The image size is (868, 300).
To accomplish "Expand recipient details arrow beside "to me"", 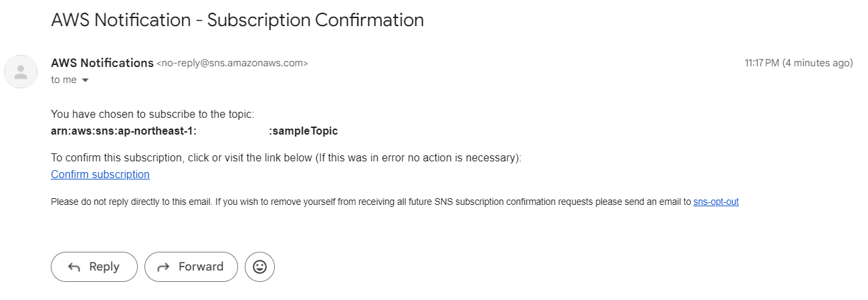I will coord(85,80).
